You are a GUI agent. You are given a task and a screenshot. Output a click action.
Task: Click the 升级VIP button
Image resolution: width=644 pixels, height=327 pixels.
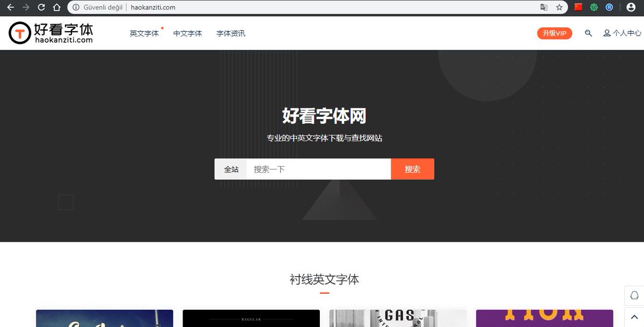tap(554, 33)
